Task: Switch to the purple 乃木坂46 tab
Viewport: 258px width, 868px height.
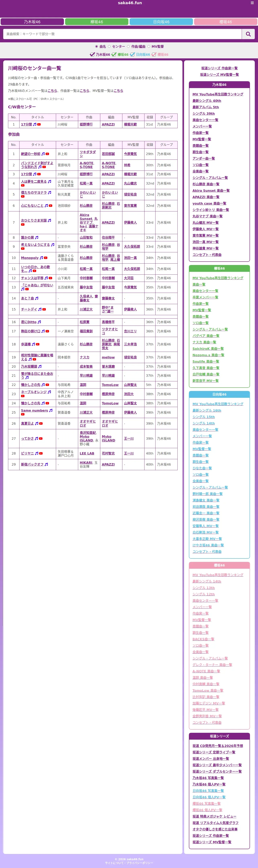Action: [32, 22]
